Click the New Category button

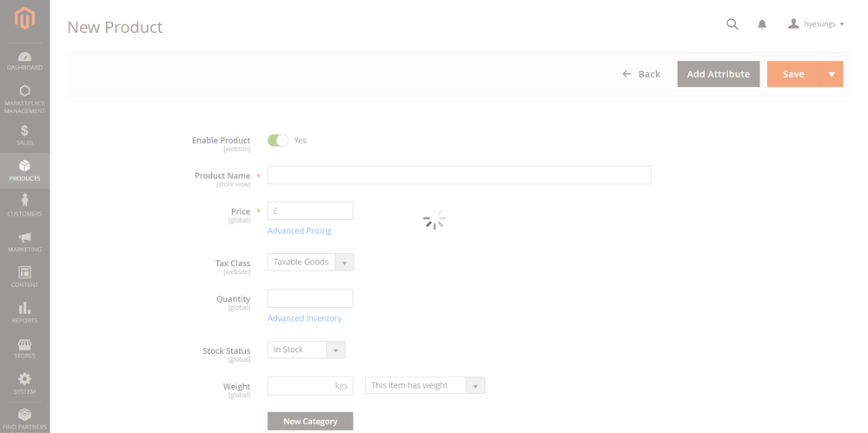click(310, 421)
